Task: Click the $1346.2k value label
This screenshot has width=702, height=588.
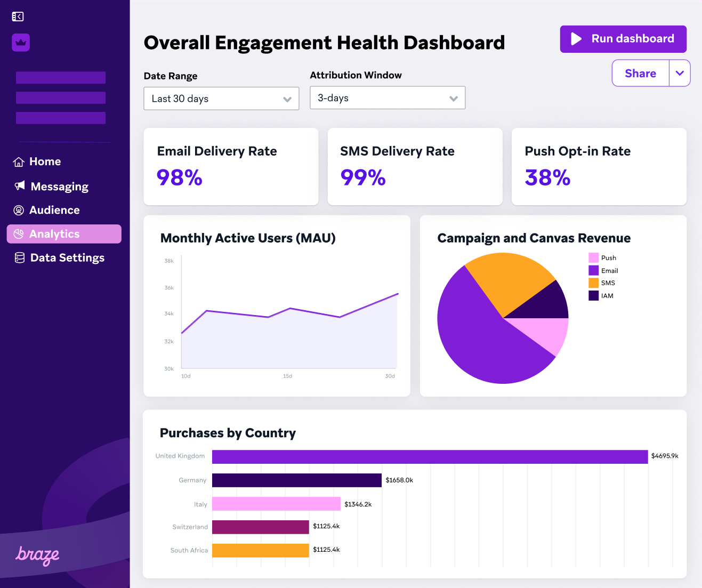Action: click(358, 504)
